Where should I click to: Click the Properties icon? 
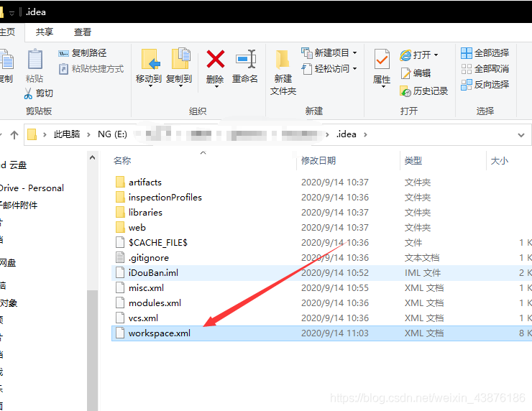click(x=382, y=60)
